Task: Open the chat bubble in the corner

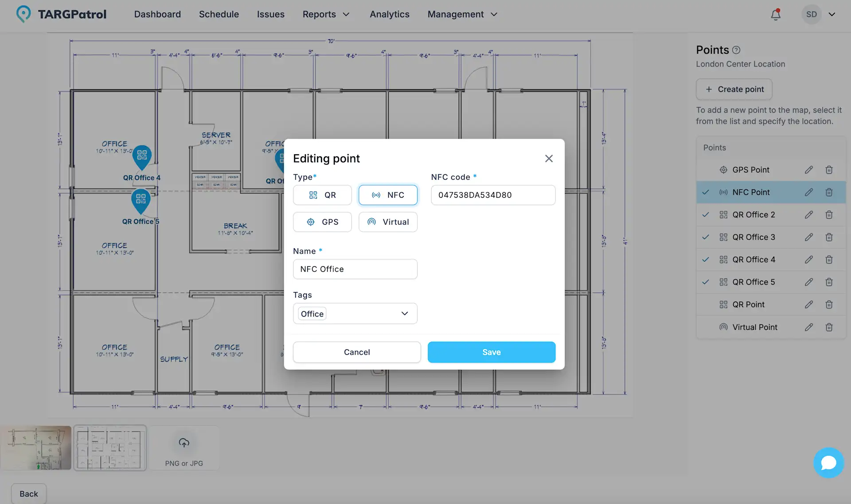Action: tap(828, 462)
